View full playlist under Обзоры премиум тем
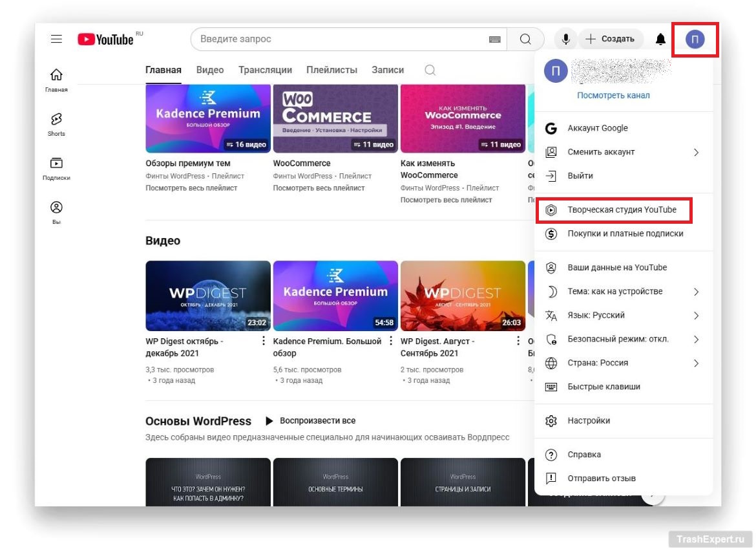756x551 pixels. click(191, 188)
